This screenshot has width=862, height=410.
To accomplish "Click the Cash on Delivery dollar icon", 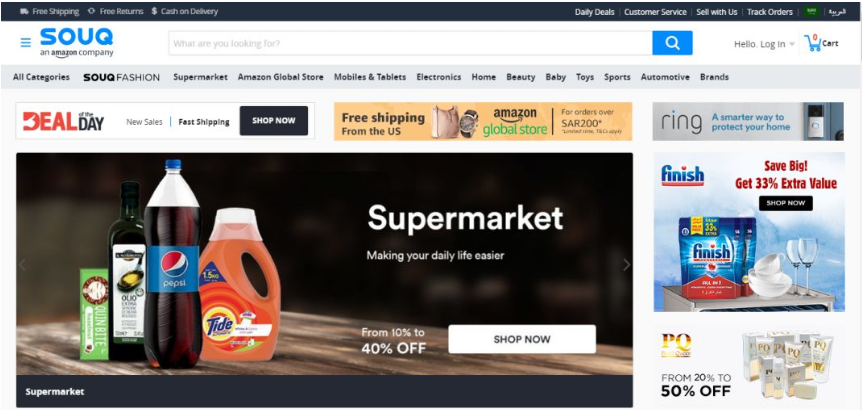I will (154, 12).
